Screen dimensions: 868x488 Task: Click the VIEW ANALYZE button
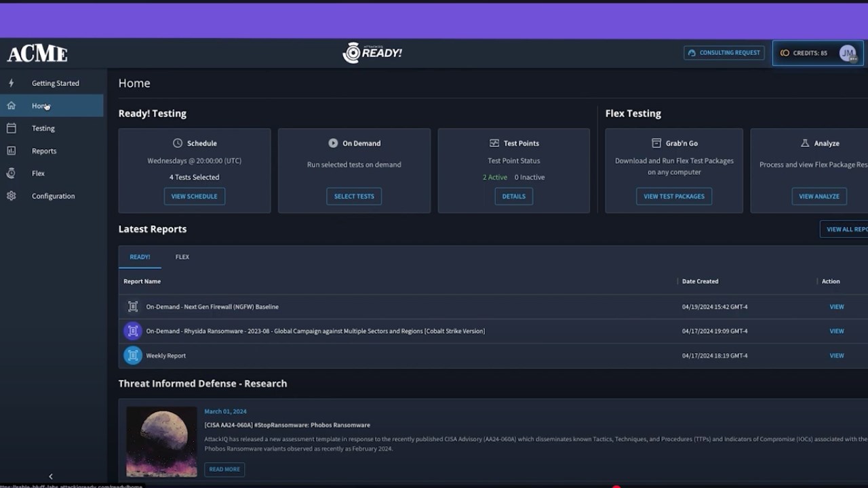[x=819, y=197]
